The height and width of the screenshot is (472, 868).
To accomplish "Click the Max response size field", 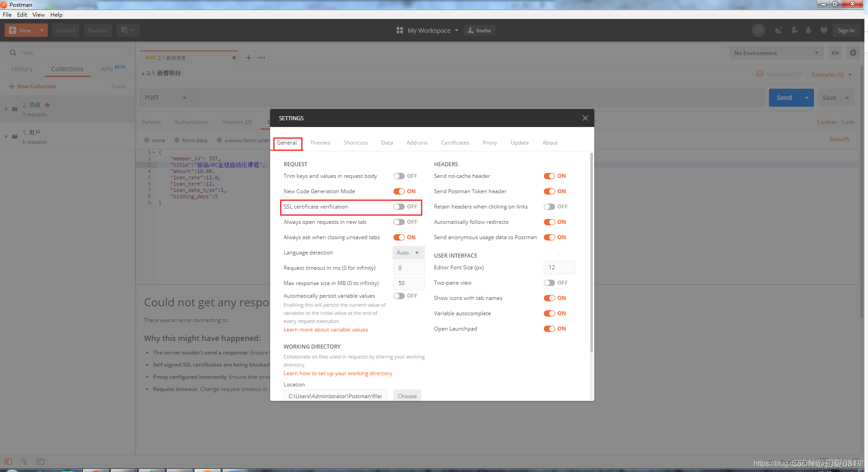I will coord(409,283).
